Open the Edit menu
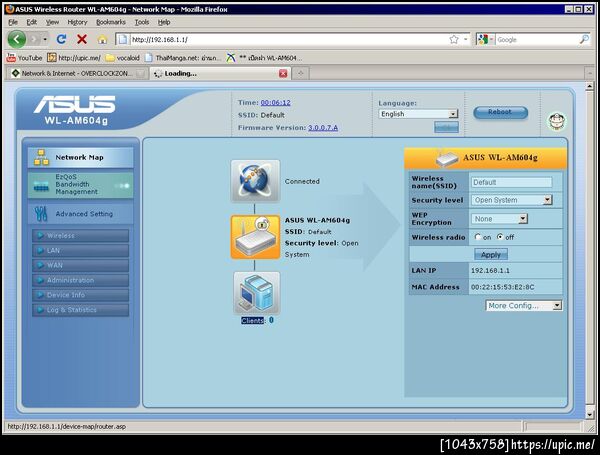This screenshot has height=455, width=600. pyautogui.click(x=31, y=22)
